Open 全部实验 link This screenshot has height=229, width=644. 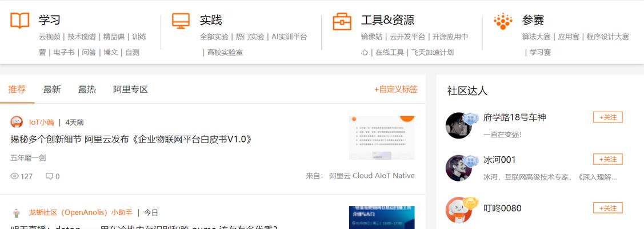pos(214,37)
